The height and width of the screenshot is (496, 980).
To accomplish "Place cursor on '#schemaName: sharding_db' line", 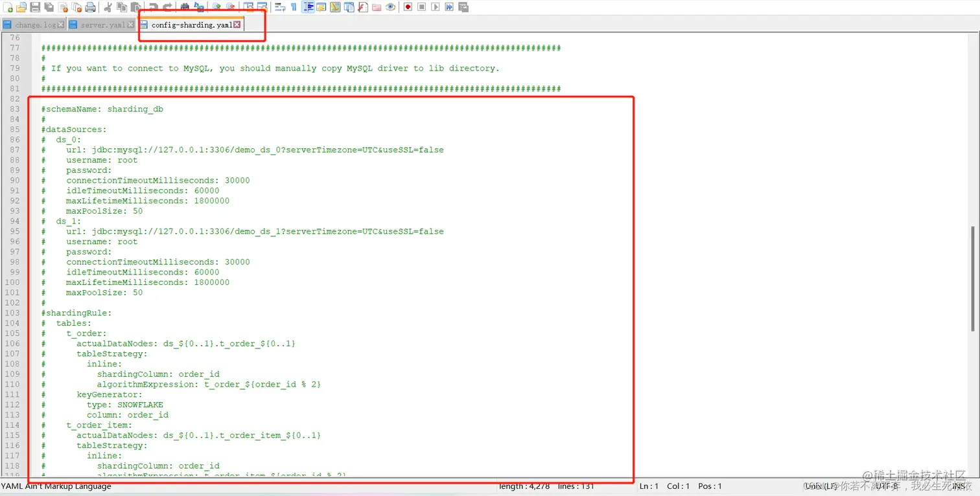I will pyautogui.click(x=102, y=109).
